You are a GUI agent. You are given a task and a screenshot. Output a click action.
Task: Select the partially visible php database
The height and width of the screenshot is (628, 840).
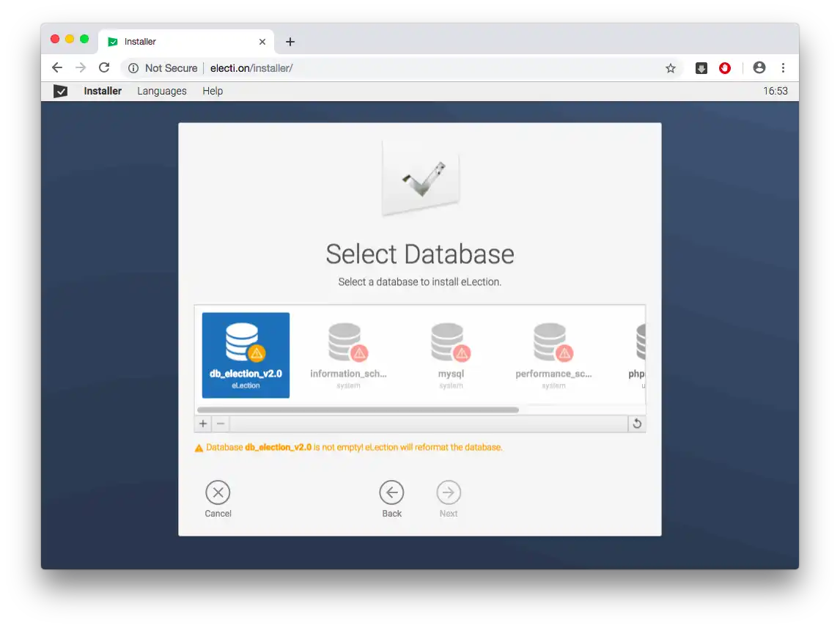click(x=638, y=355)
